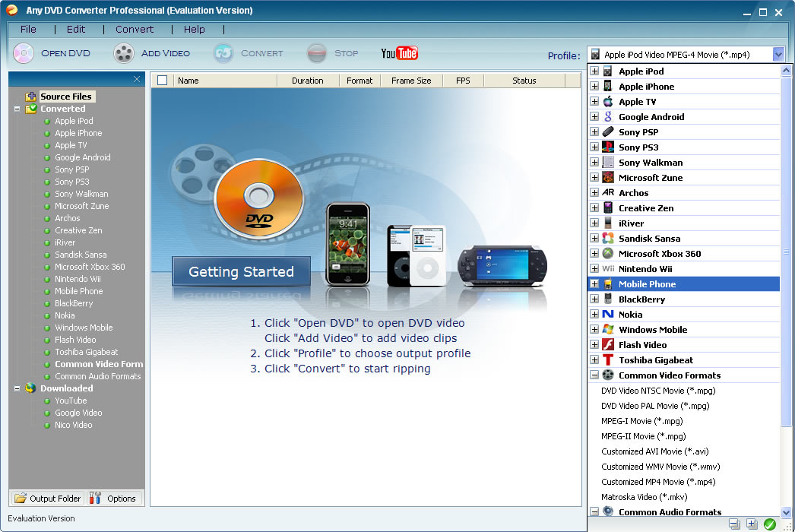Click the Convert toolbar icon
This screenshot has height=532, width=795.
pos(223,53)
